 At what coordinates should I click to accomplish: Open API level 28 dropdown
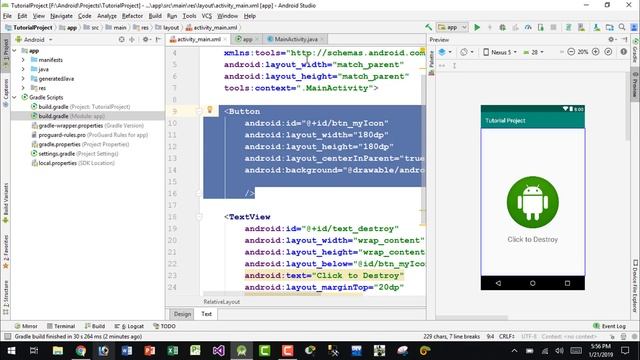pyautogui.click(x=533, y=52)
